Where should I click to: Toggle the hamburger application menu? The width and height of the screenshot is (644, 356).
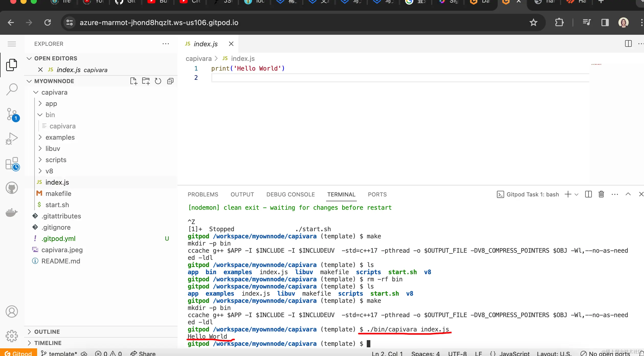(x=12, y=44)
